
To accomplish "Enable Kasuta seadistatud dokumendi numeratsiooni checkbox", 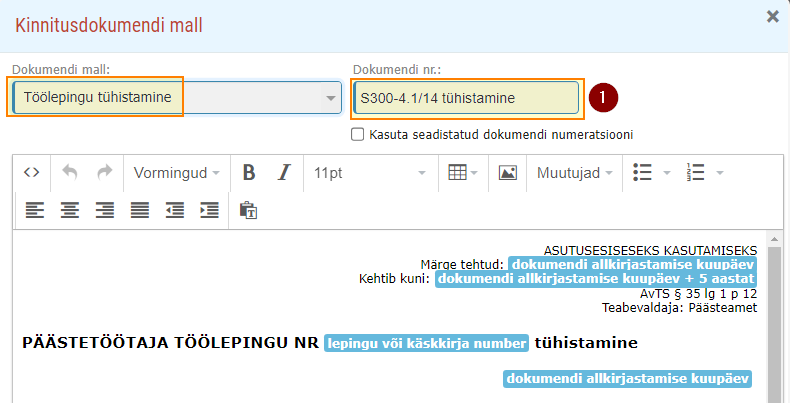I will pyautogui.click(x=357, y=135).
